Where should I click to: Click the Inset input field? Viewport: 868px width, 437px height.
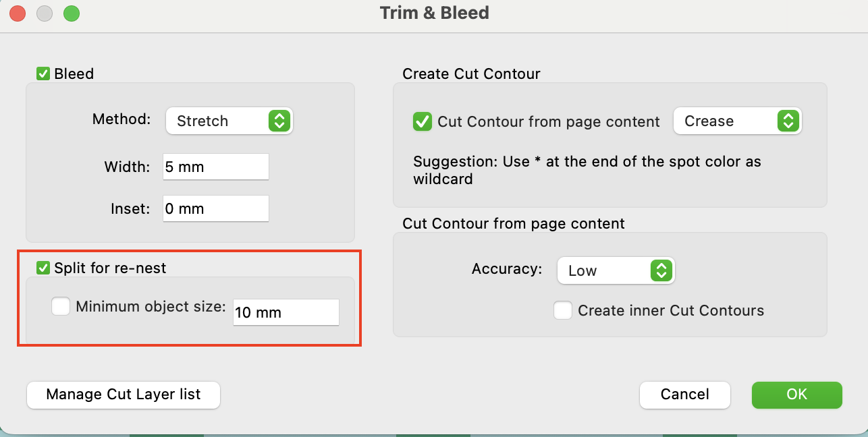[x=215, y=208]
